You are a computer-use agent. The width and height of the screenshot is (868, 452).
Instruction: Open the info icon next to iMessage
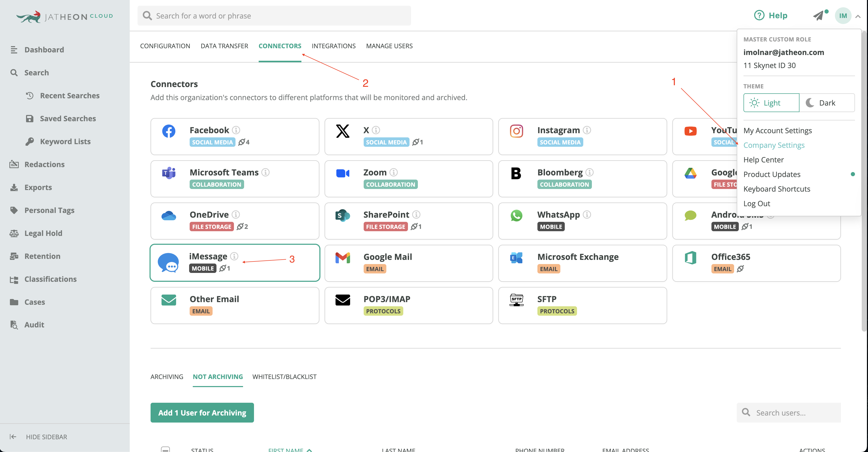coord(234,256)
